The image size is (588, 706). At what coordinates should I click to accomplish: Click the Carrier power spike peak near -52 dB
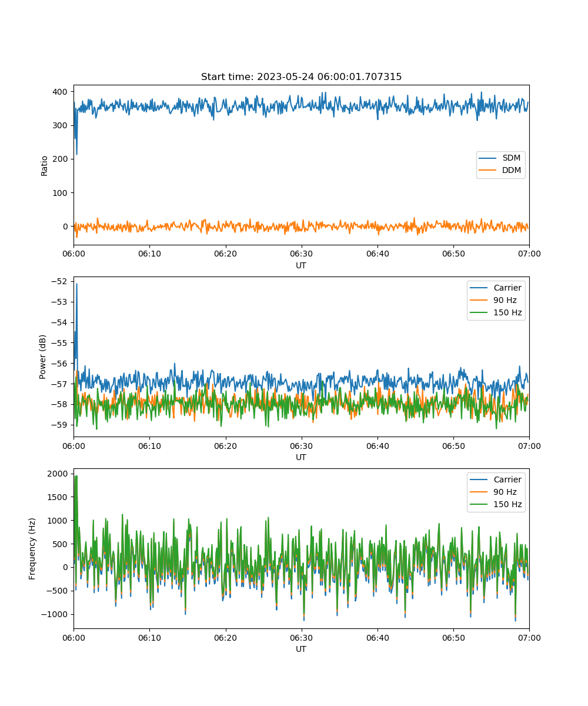point(76,284)
